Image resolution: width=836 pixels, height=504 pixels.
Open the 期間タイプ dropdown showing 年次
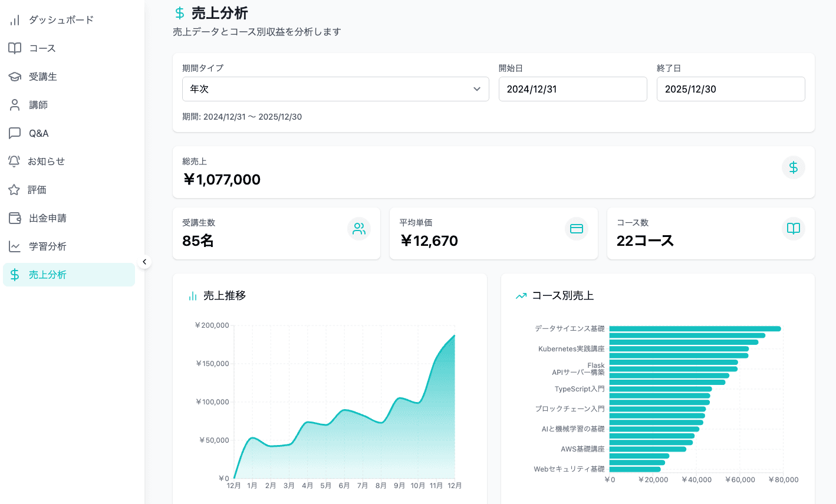[335, 88]
